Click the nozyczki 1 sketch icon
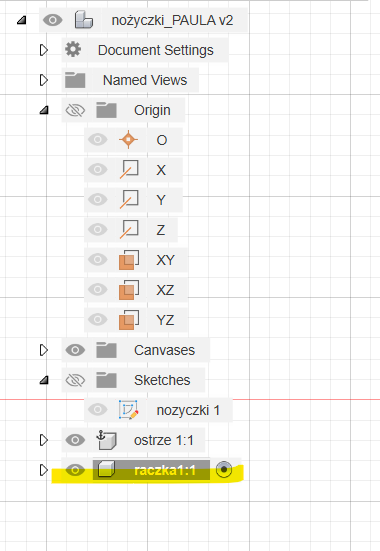This screenshot has height=551, width=380. (129, 410)
